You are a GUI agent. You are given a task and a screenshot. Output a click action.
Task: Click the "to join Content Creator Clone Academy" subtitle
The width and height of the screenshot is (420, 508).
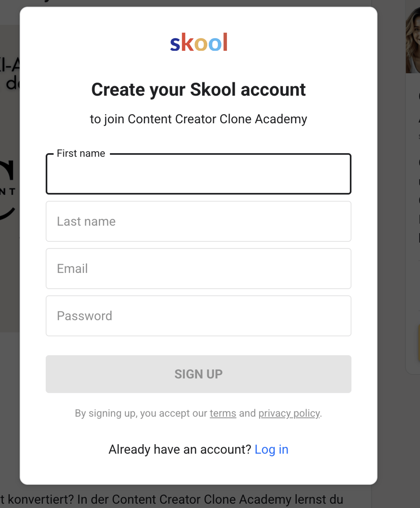tap(198, 119)
